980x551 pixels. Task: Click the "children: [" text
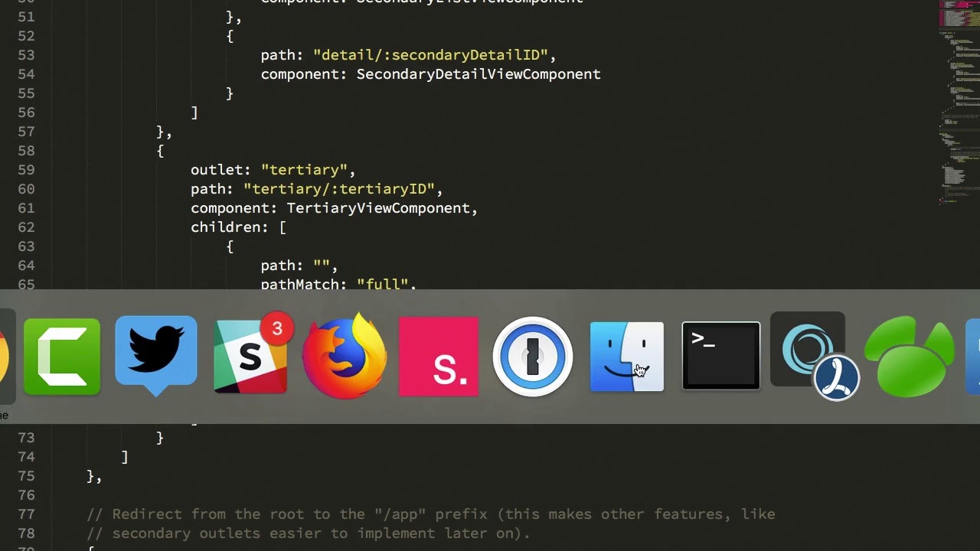(238, 227)
